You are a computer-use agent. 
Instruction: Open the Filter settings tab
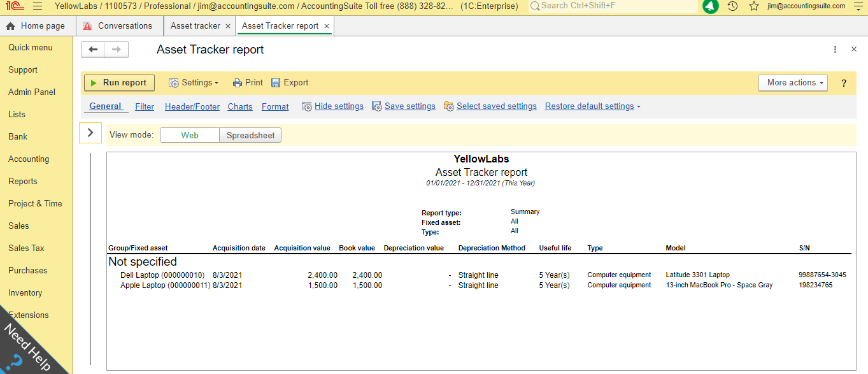(145, 106)
